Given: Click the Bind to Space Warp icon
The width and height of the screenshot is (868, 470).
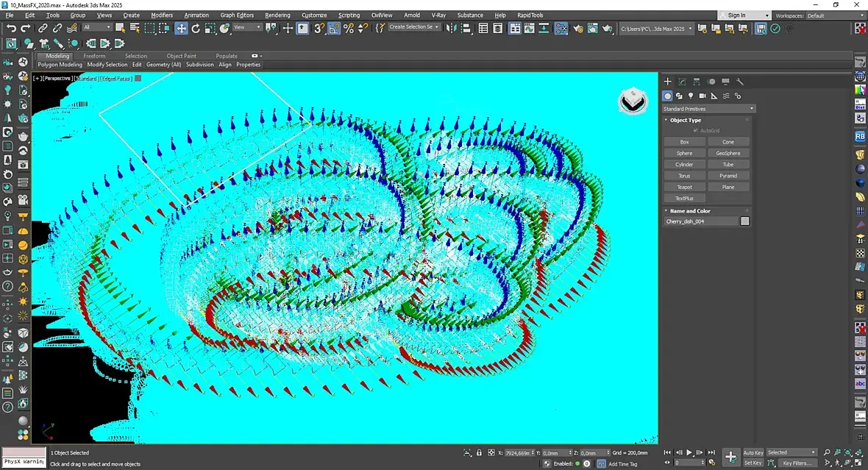Looking at the screenshot, I should [72, 28].
